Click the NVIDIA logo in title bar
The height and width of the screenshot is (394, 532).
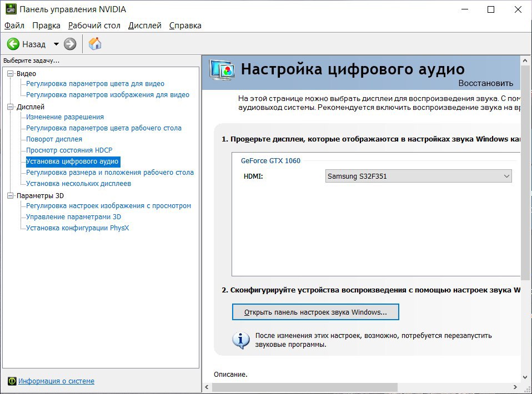tap(11, 9)
